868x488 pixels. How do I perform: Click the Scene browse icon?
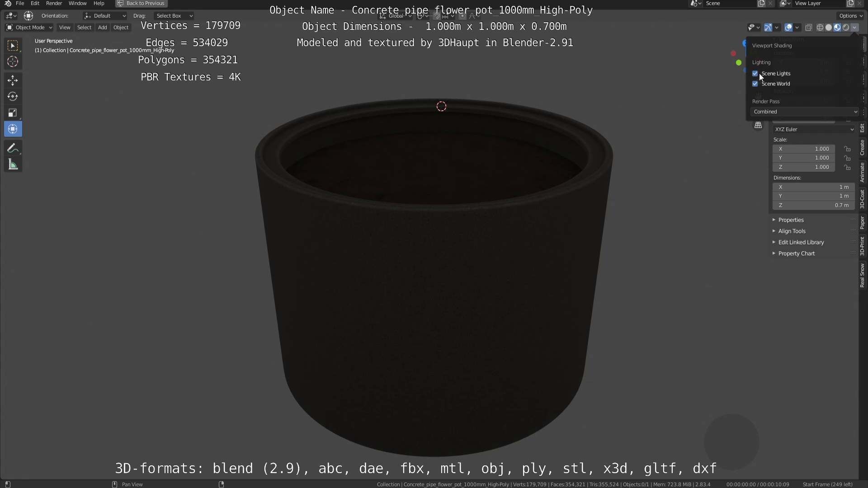click(x=696, y=4)
